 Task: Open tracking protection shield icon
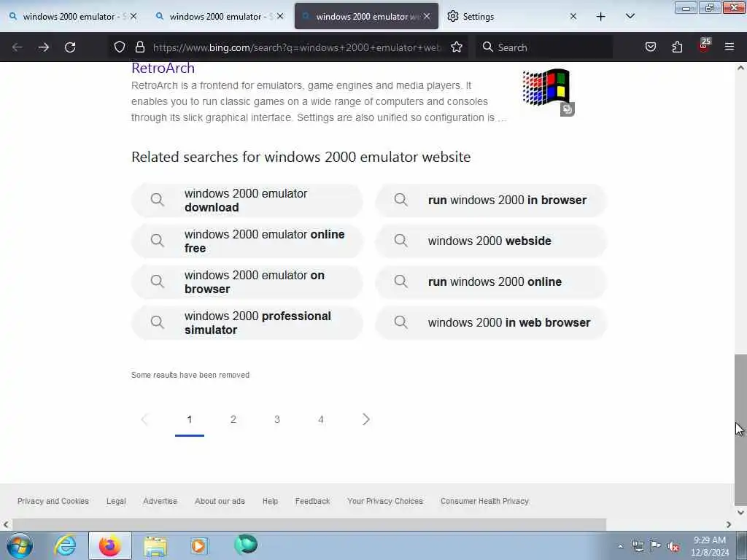tap(120, 47)
